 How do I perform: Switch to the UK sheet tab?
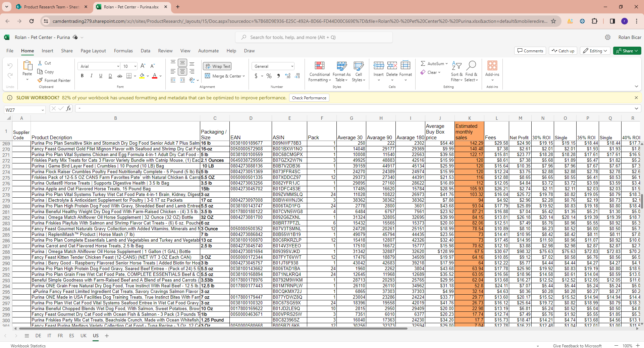pos(84,336)
